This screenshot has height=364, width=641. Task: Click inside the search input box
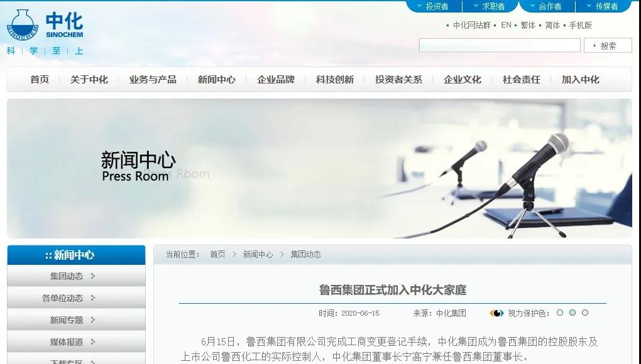pyautogui.click(x=500, y=45)
